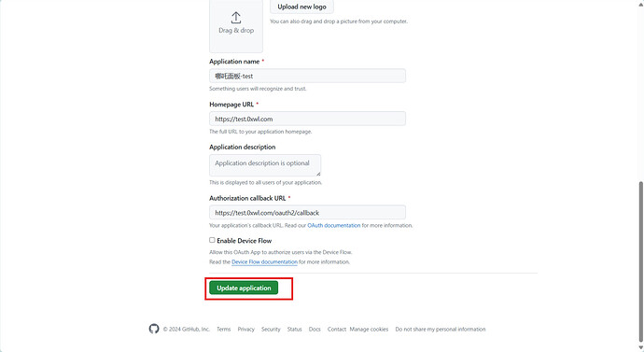Enable the Device Flow checkbox
This screenshot has height=352, width=644.
click(212, 240)
